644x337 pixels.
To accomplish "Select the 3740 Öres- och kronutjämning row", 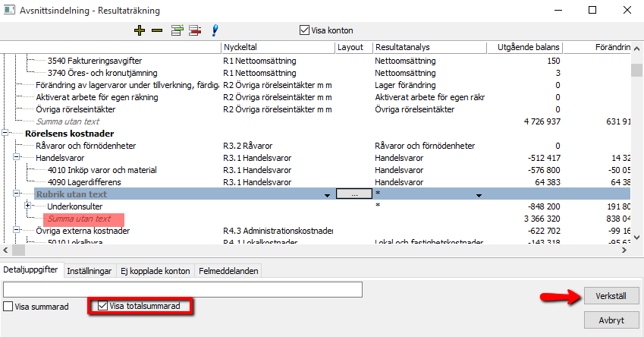I will coord(102,73).
